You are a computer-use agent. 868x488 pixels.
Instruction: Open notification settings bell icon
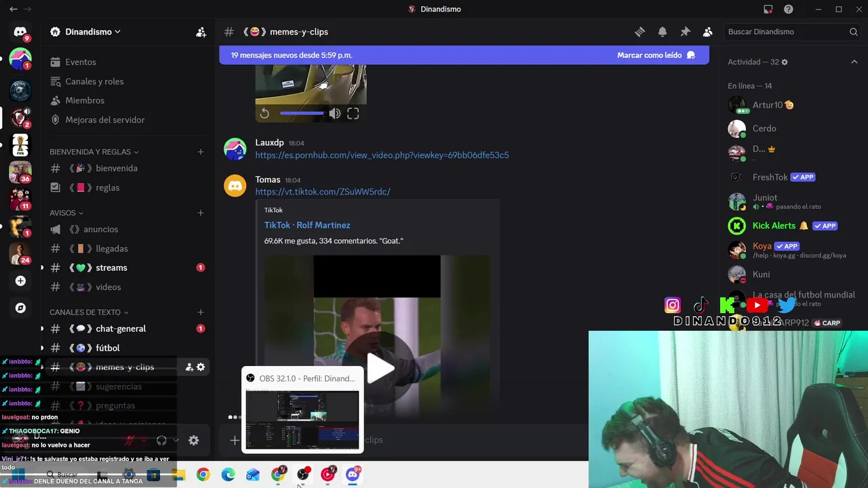(663, 32)
